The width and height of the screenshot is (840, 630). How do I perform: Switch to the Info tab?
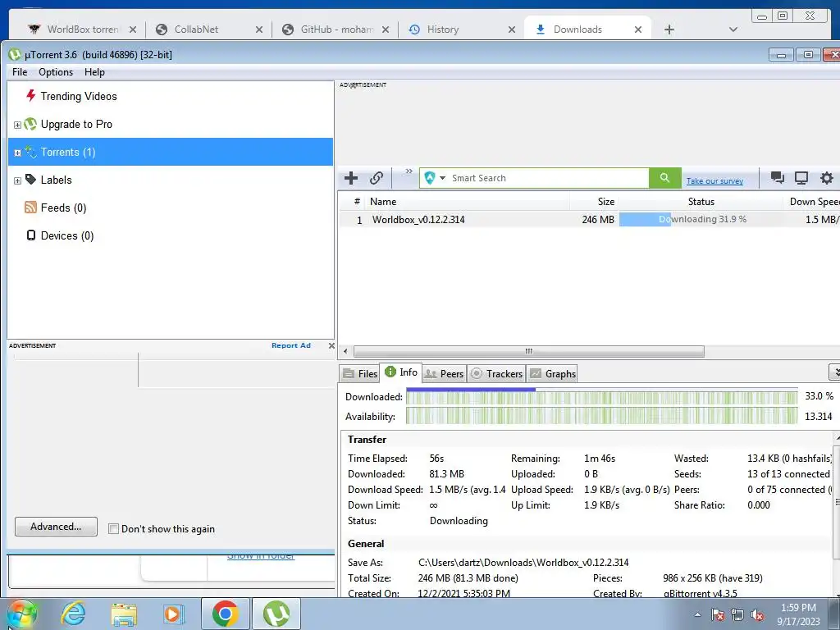click(400, 372)
